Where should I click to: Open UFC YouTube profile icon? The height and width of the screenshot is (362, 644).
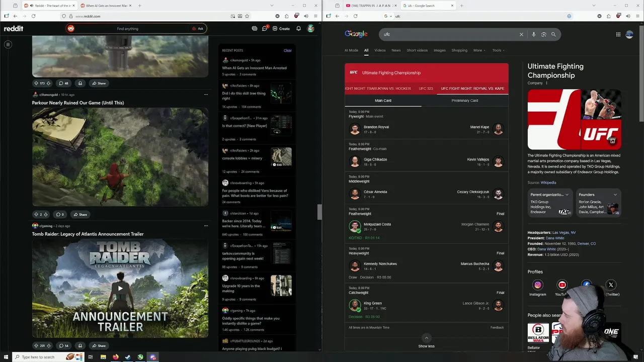[562, 285]
